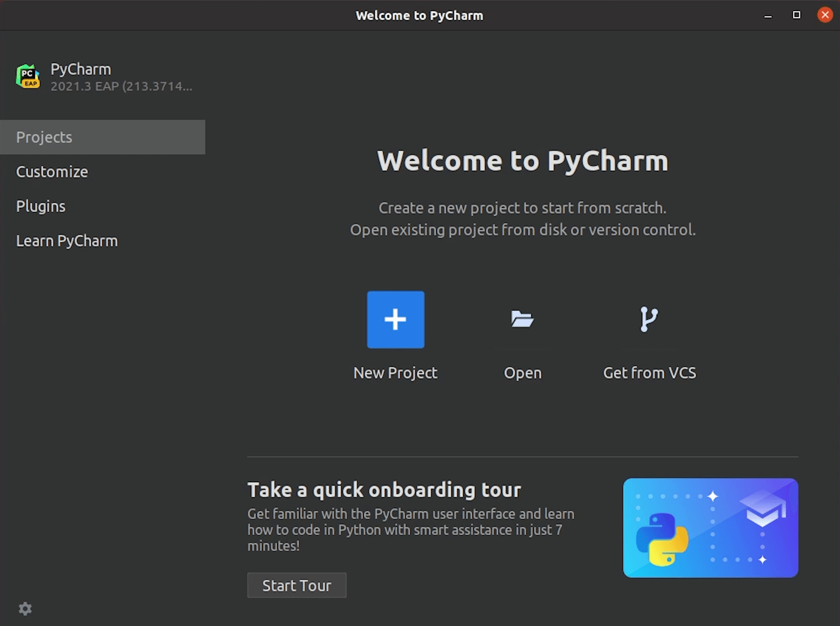This screenshot has height=626, width=840.
Task: Click the blue New Project plus icon
Action: (x=395, y=319)
